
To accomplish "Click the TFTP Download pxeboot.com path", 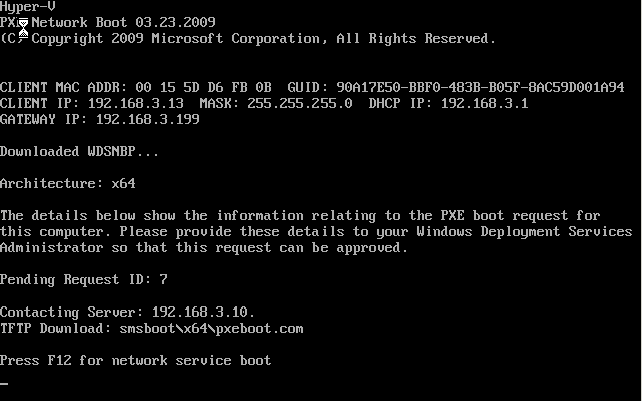I will [x=211, y=329].
